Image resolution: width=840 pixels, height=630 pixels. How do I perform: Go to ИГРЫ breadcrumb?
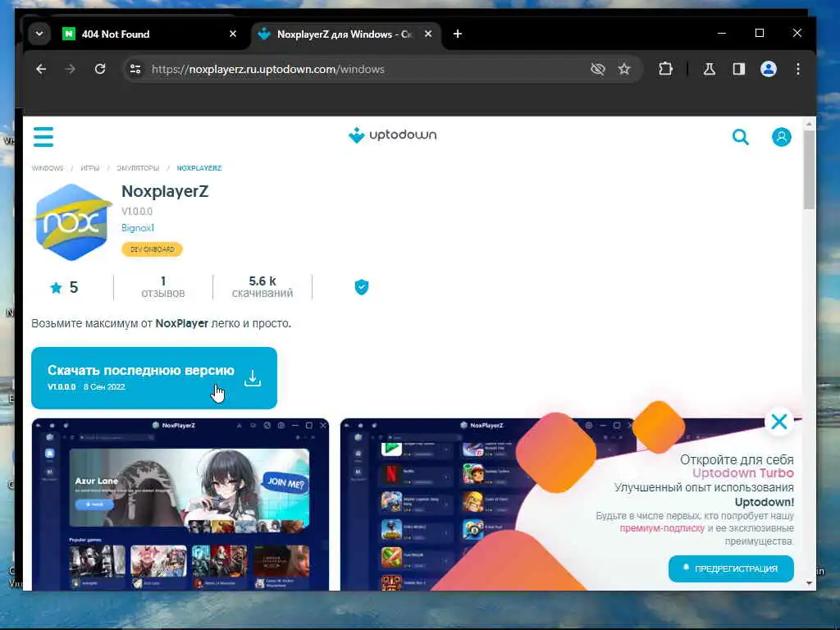90,168
